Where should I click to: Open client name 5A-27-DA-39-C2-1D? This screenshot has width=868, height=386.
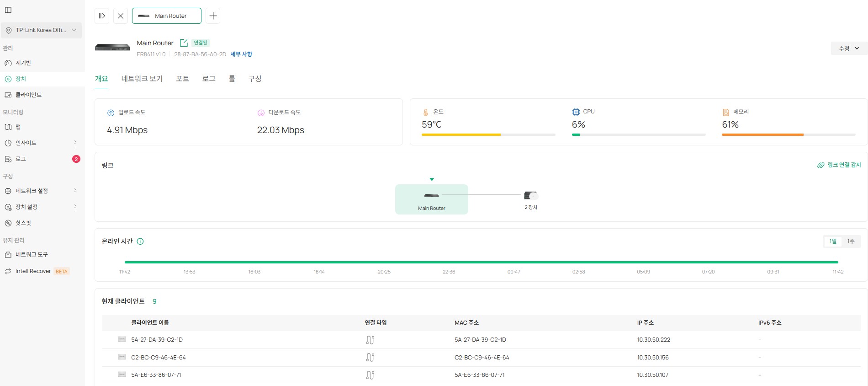[x=157, y=340]
